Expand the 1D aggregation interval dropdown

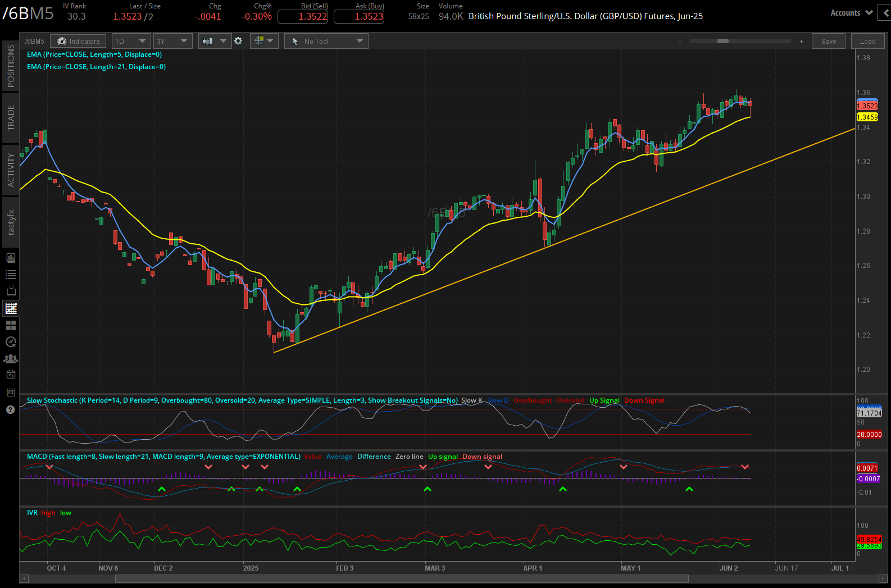point(130,41)
